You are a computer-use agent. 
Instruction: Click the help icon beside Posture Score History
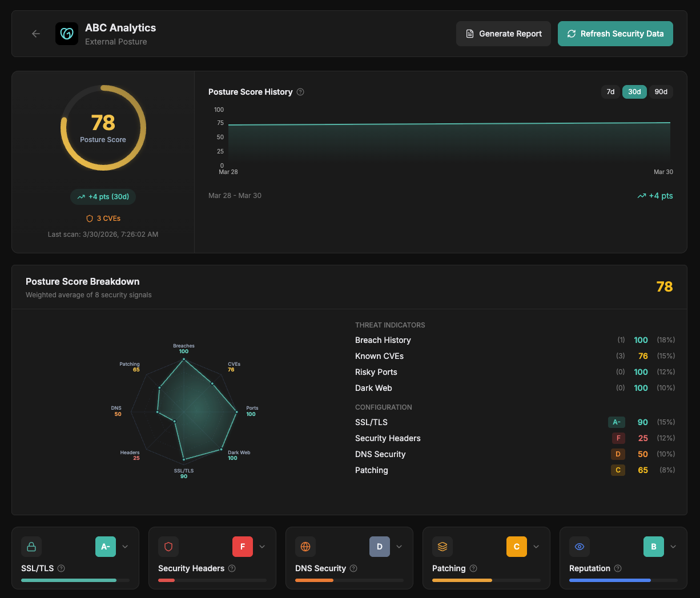pyautogui.click(x=300, y=92)
